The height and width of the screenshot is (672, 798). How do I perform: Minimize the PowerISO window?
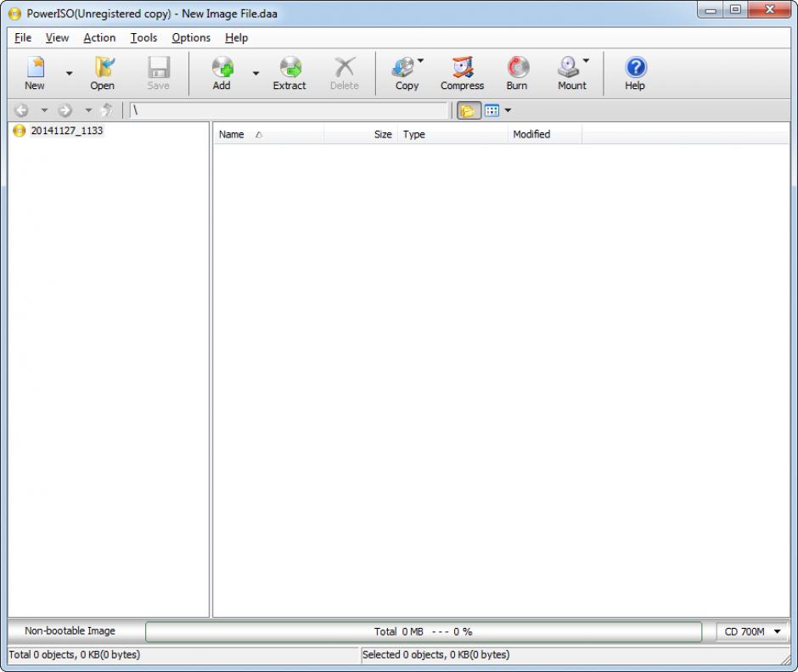click(x=711, y=9)
